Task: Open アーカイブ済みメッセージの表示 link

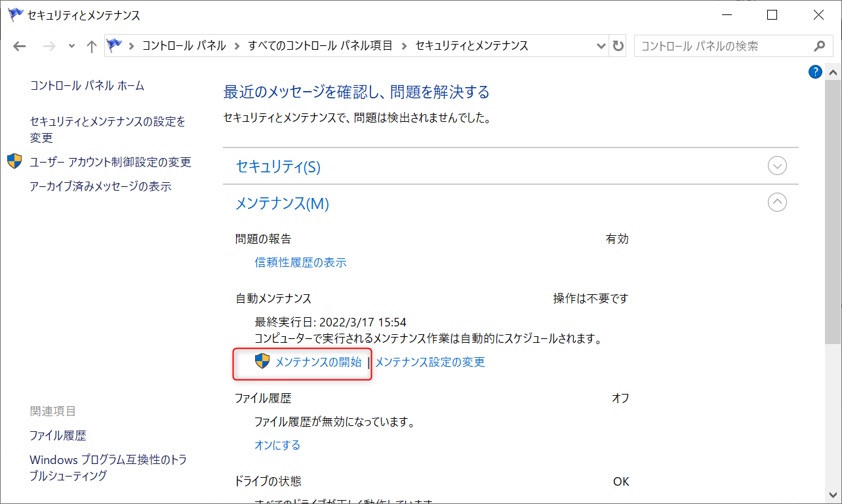Action: pyautogui.click(x=100, y=186)
